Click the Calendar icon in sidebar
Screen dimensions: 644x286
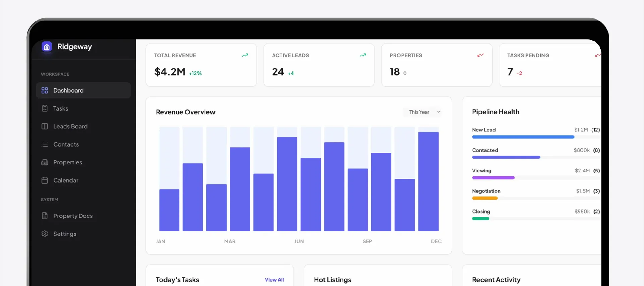point(45,180)
